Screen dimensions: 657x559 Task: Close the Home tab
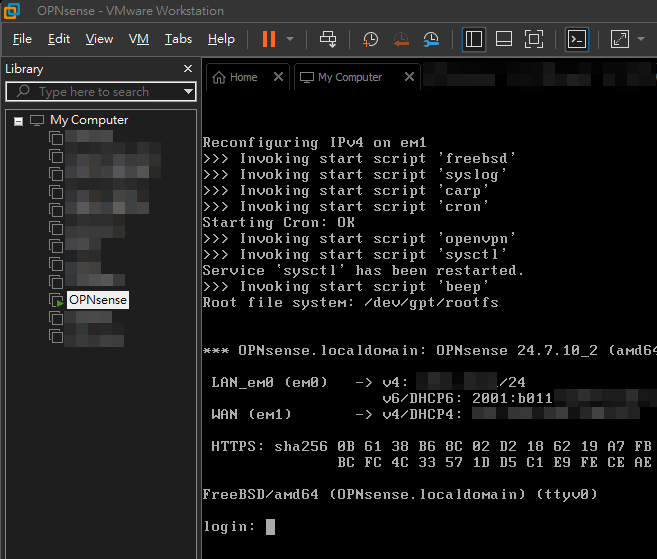click(x=278, y=77)
